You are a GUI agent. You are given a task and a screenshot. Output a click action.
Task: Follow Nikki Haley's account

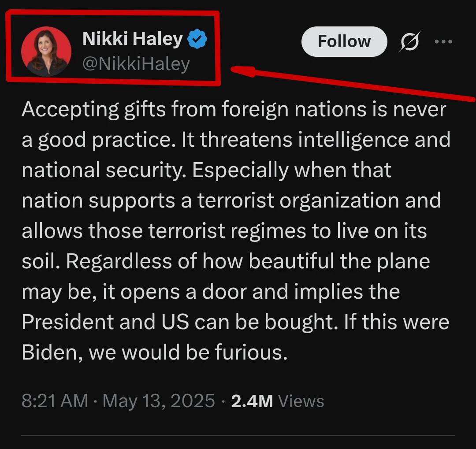click(x=344, y=41)
